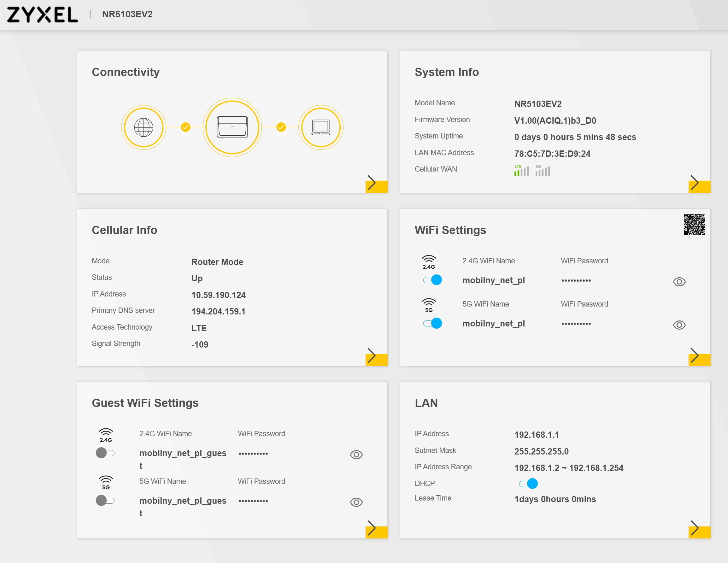Click the laptop client icon in Connectivity

321,127
